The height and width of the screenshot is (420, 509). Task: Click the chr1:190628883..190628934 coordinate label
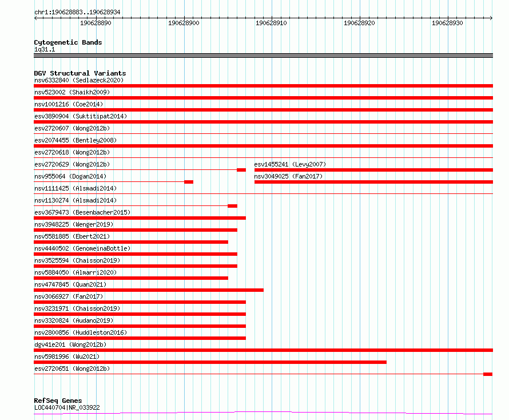(x=77, y=12)
